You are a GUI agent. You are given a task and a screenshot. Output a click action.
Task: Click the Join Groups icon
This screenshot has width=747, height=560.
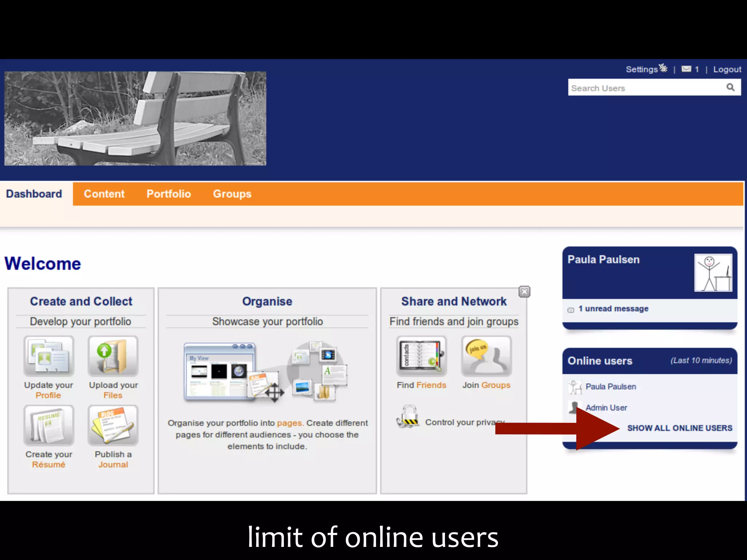[486, 356]
